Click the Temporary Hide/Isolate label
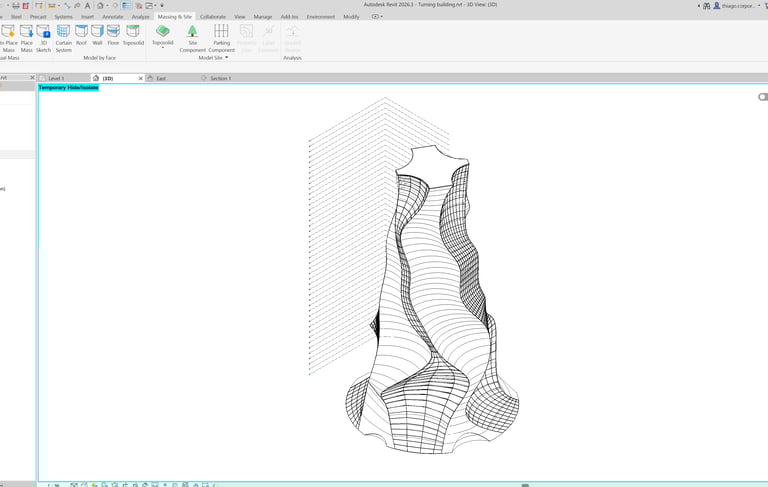 click(x=69, y=87)
